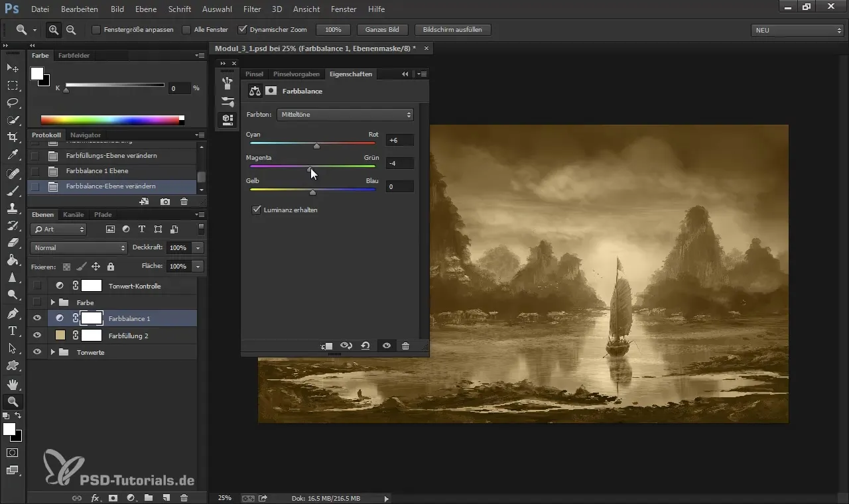
Task: Toggle adjustment visibility eye in Eigenschaften
Action: [386, 346]
